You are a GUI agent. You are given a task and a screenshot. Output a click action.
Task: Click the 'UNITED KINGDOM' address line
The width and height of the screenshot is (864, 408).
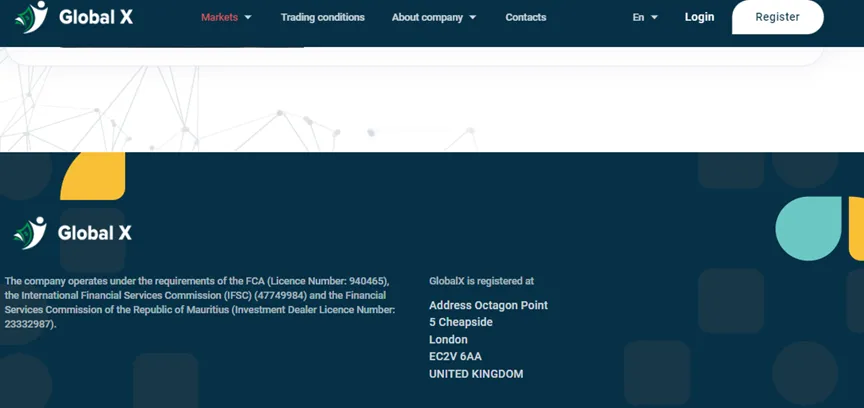[476, 374]
